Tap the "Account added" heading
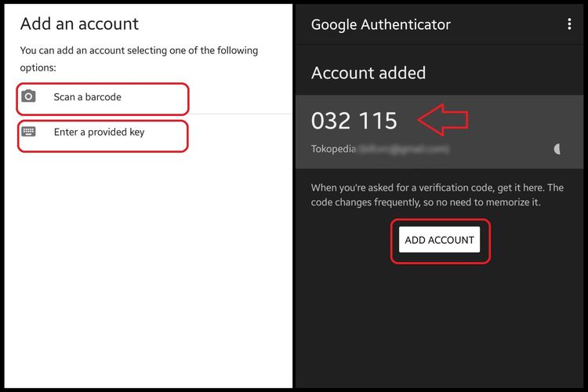This screenshot has width=588, height=392. point(368,73)
